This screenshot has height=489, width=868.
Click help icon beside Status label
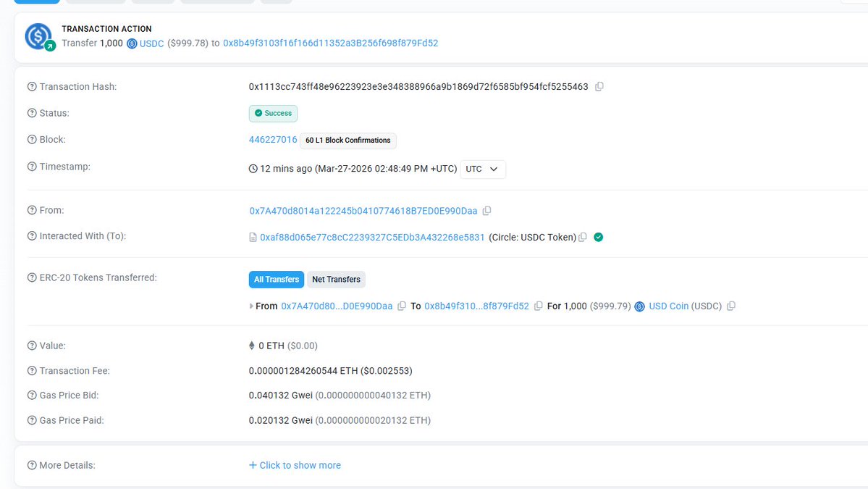coord(32,113)
